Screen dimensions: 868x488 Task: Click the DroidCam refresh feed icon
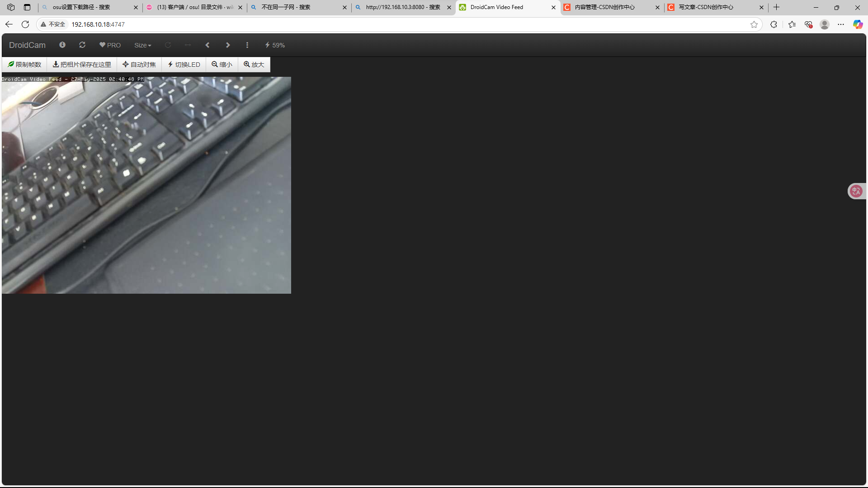coord(82,45)
